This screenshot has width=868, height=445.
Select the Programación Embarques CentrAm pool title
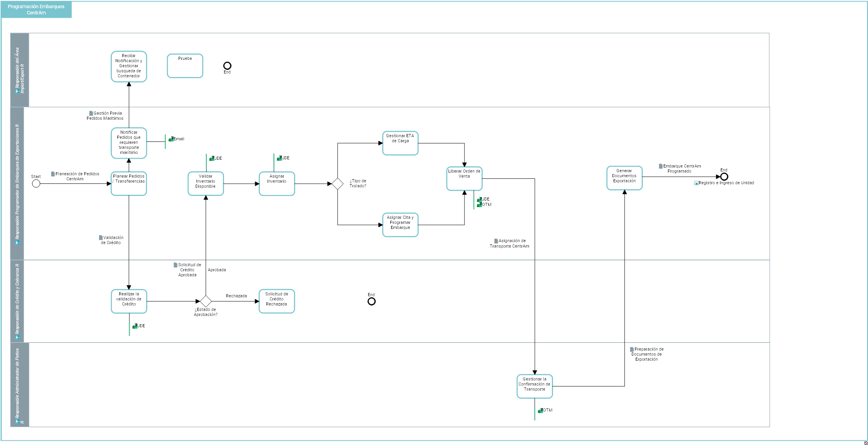tap(36, 10)
